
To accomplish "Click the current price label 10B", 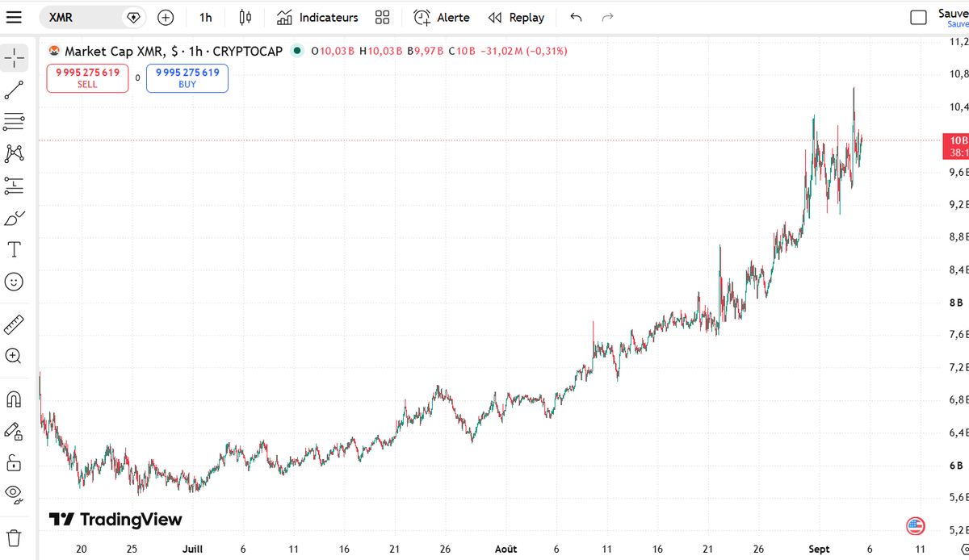I will (x=958, y=145).
